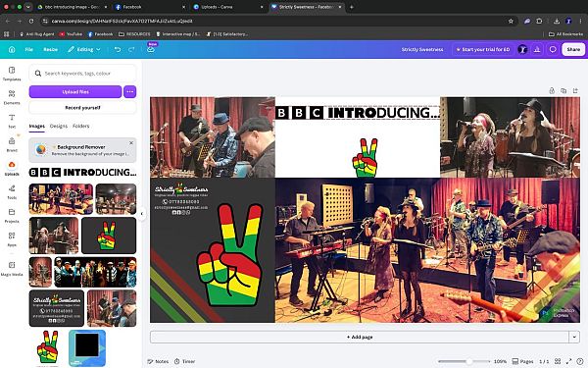Switch to the Designs tab
This screenshot has height=368, width=588.
(59, 127)
